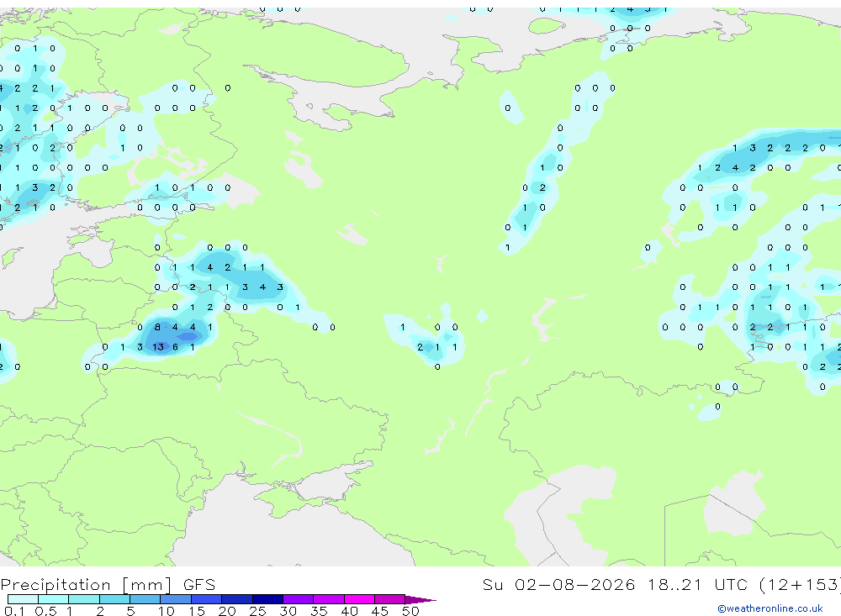This screenshot has width=841, height=616.
Task: Select the 25–30 mm legend color swatch
Action: click(x=267, y=599)
